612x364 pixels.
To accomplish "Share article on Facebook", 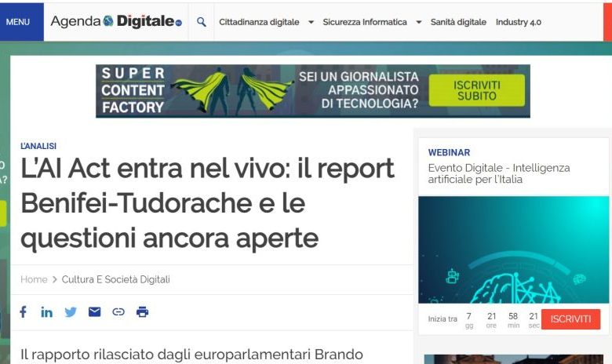I will 23,311.
